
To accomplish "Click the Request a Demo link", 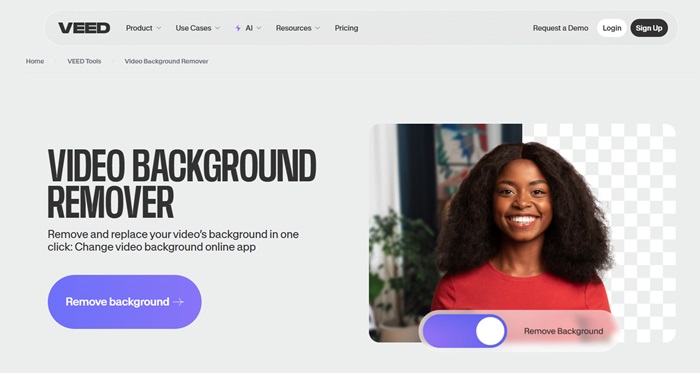I will (x=560, y=28).
